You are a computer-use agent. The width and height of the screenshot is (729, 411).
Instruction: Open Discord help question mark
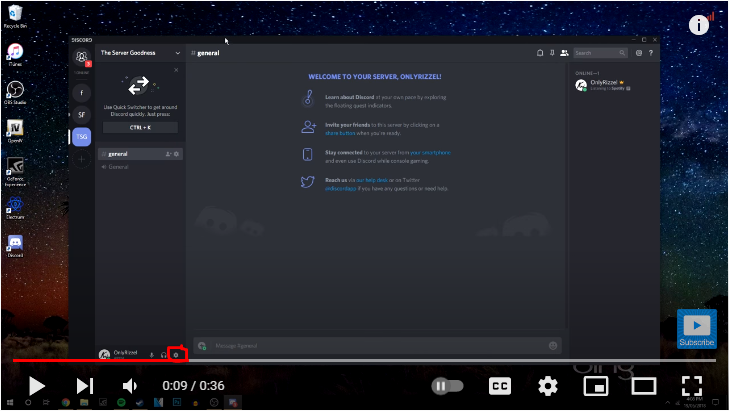tap(651, 53)
